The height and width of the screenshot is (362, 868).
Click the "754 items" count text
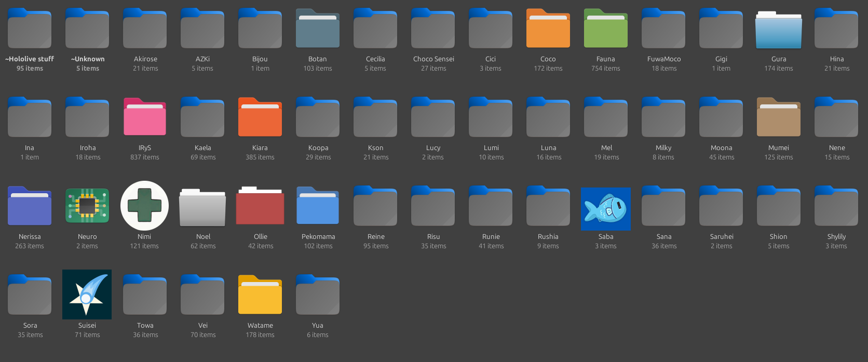(x=606, y=69)
